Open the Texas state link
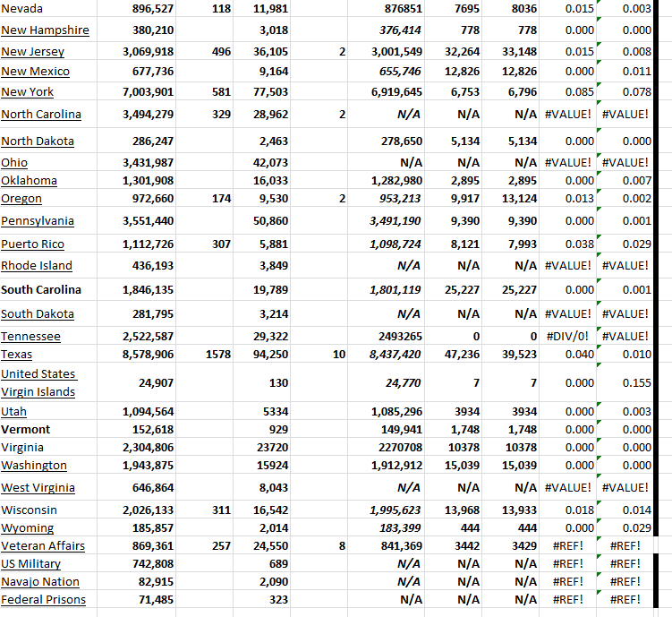Viewport: 672px width, 617px height. (16, 355)
